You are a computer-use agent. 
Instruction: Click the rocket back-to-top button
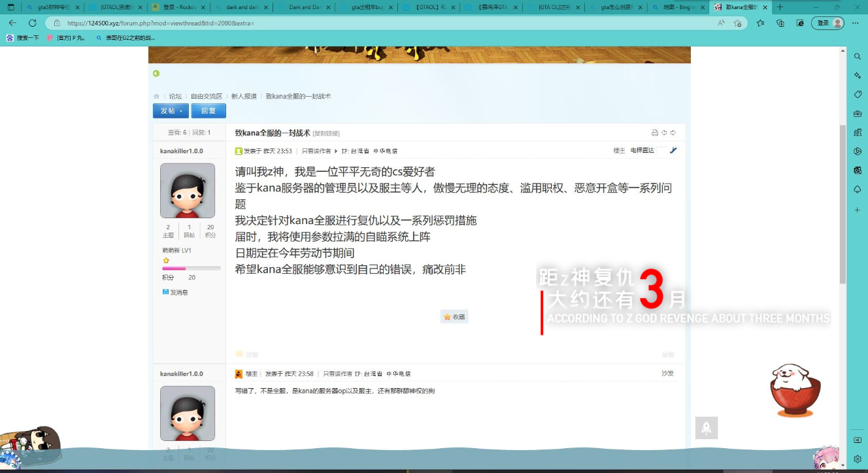click(x=706, y=428)
